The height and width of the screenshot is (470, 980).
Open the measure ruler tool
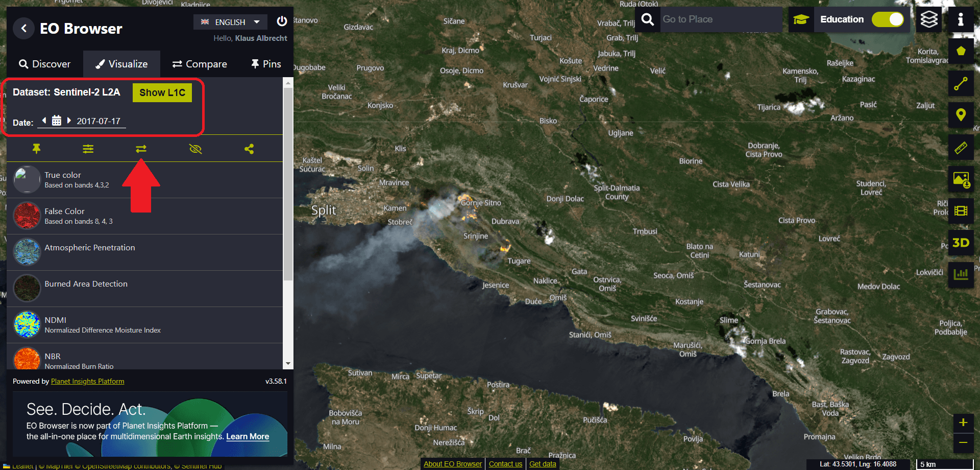(961, 148)
